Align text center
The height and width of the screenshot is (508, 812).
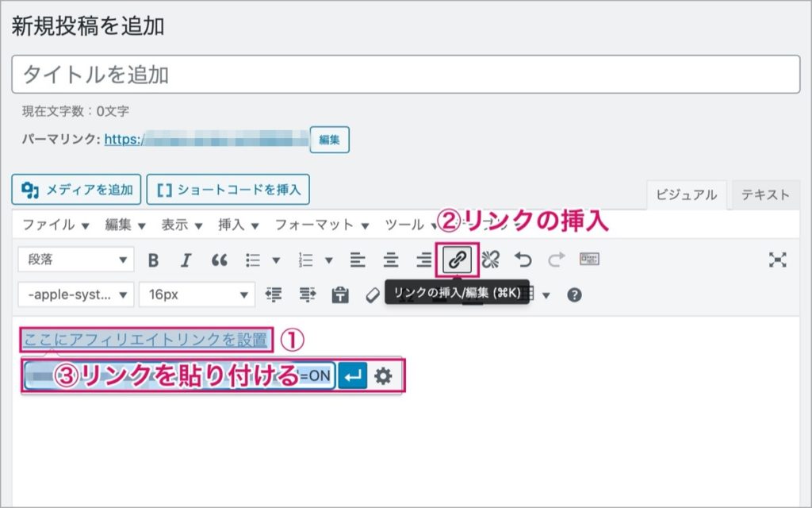(x=390, y=260)
